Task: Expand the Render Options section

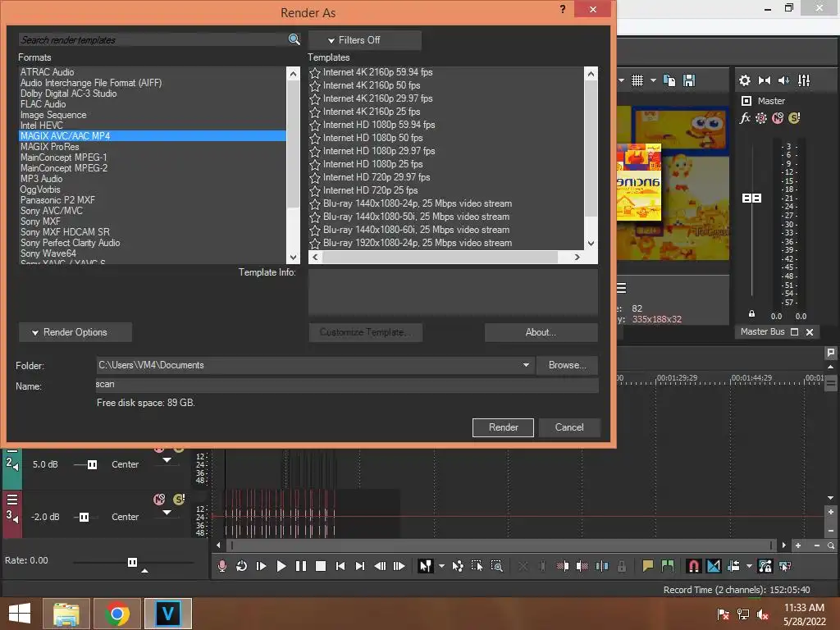Action: tap(75, 332)
